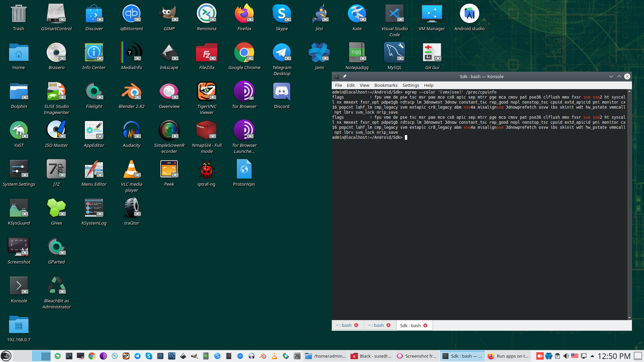Open the Settings menu in Konsole
Image resolution: width=644 pixels, height=362 pixels.
411,85
